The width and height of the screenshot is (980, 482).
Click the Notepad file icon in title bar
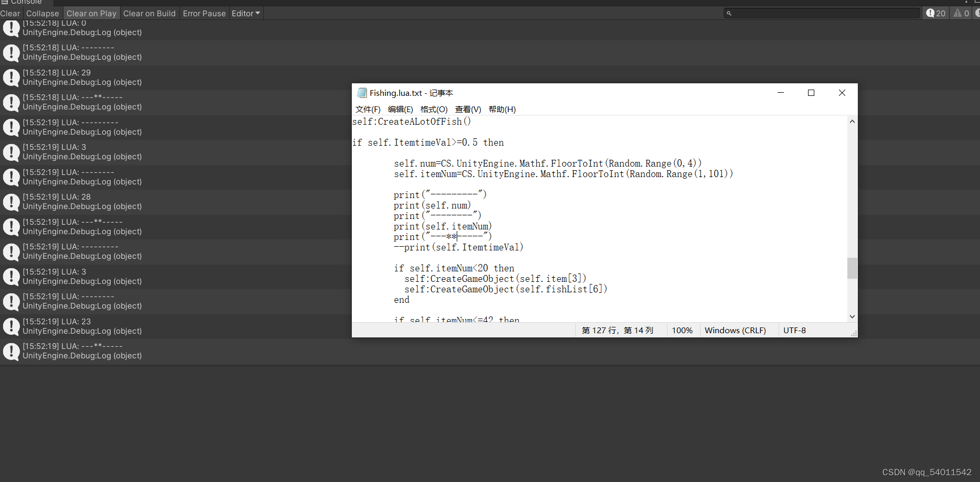click(362, 93)
